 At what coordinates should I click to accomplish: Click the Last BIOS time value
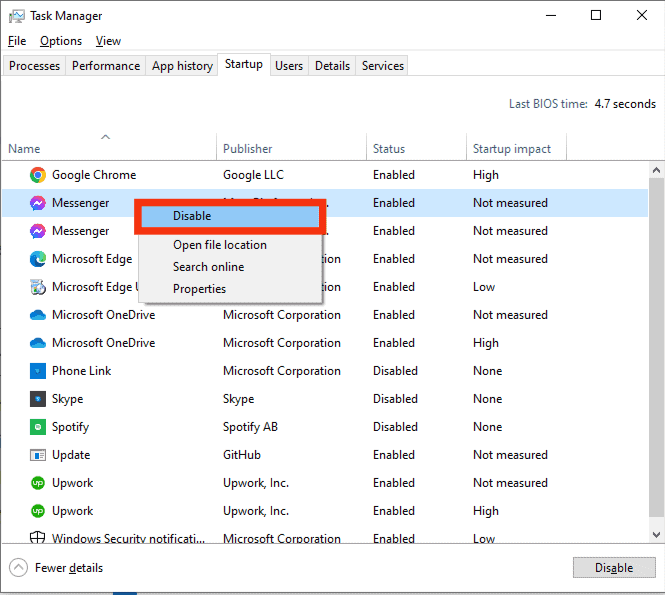pyautogui.click(x=625, y=104)
